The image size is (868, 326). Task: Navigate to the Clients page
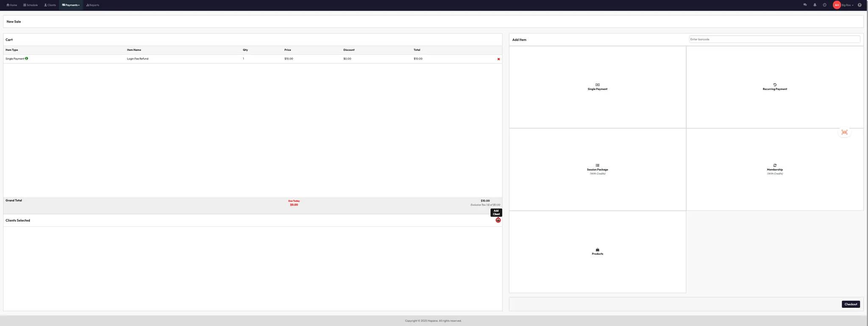50,5
